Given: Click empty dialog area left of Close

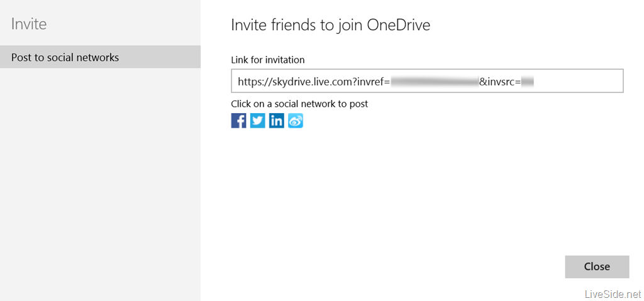Looking at the screenshot, I should coord(409,266).
